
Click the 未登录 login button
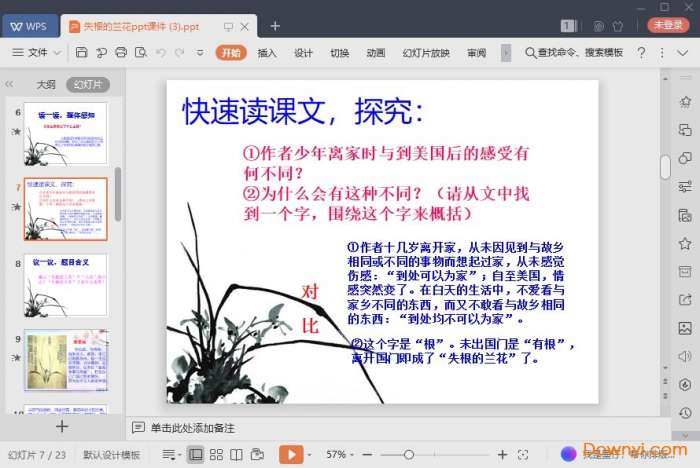pyautogui.click(x=668, y=25)
